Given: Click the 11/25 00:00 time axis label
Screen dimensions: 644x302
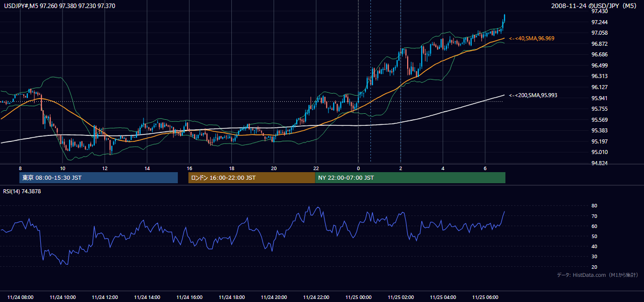Looking at the screenshot, I should pos(358,297).
